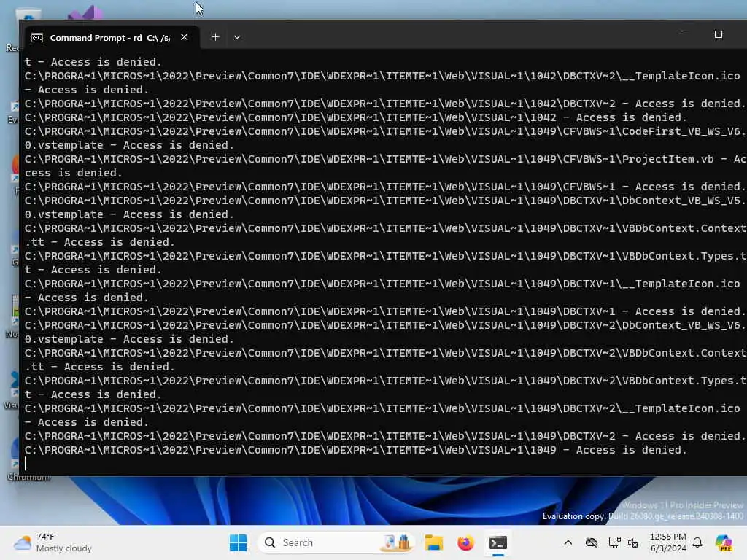
Task: Open the weather widget showing 74°F
Action: coord(53,542)
